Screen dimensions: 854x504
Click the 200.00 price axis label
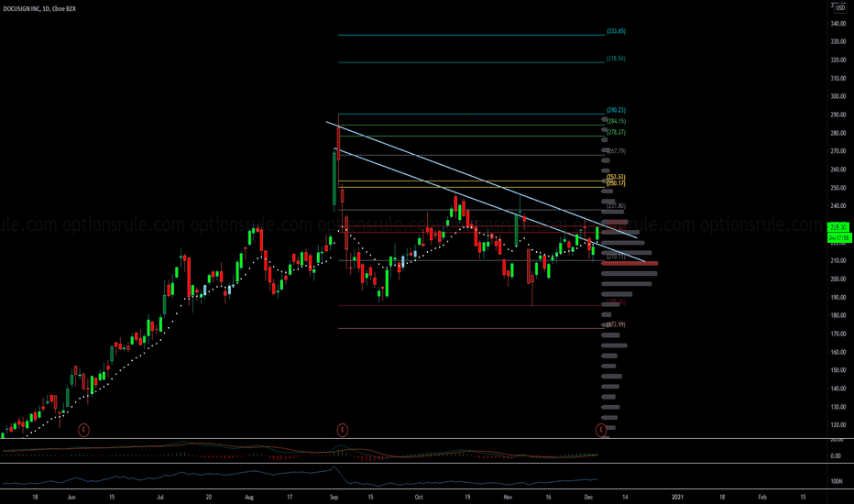click(838, 279)
